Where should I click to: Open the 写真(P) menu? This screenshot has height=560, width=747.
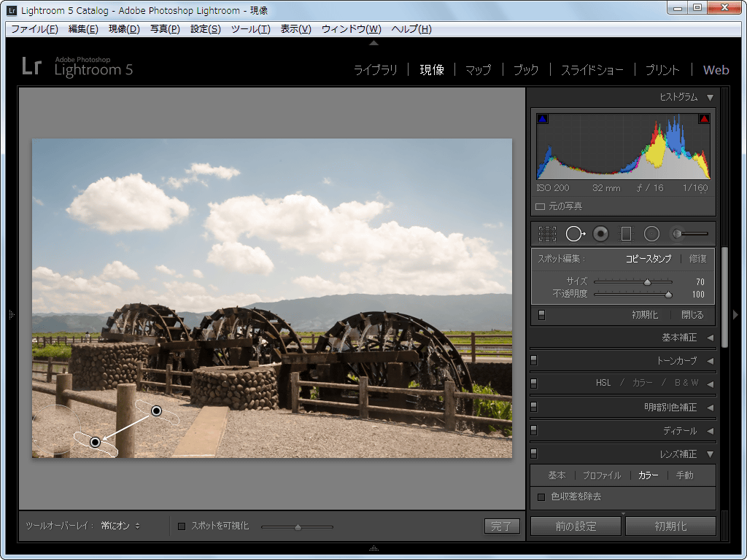[166, 29]
